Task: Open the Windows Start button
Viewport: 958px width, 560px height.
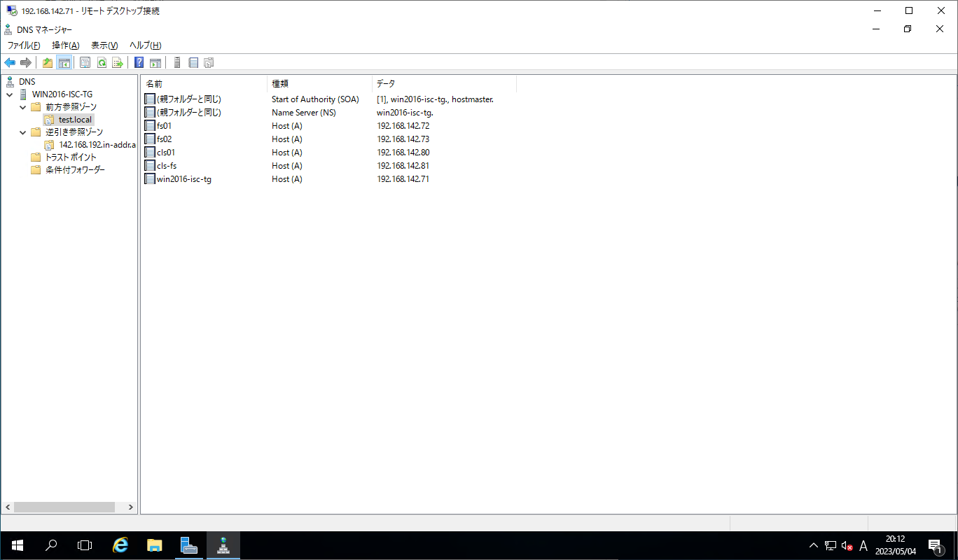Action: click(17, 545)
